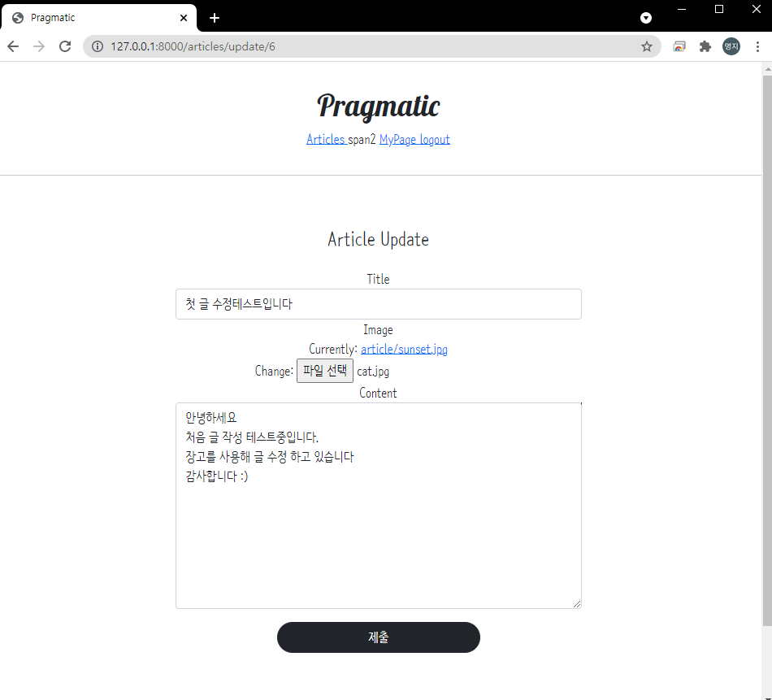The width and height of the screenshot is (772, 700).
Task: Bookmark this page with the star icon
Action: pos(647,46)
